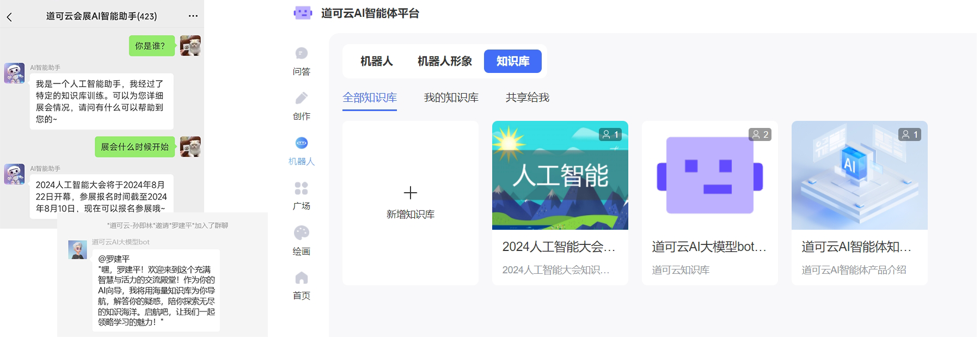Screen dimensions: 980x337
Task: Click the member count badge on 道可云AI智能体 card
Action: click(x=909, y=134)
